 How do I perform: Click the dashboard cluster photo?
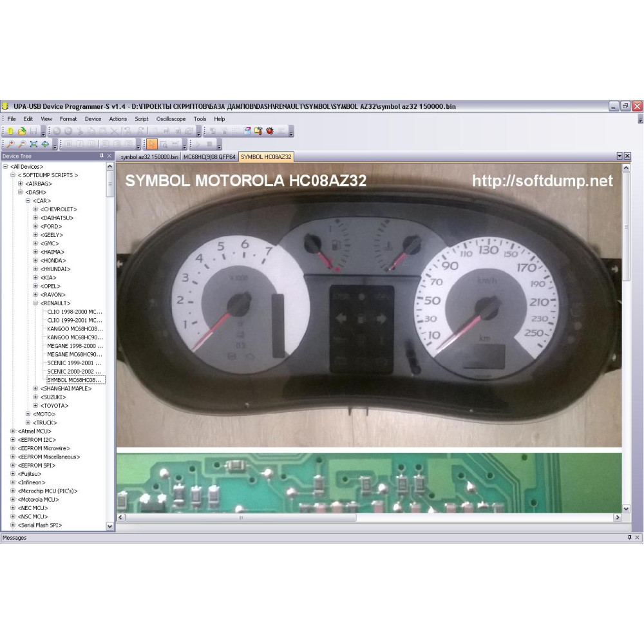(369, 305)
